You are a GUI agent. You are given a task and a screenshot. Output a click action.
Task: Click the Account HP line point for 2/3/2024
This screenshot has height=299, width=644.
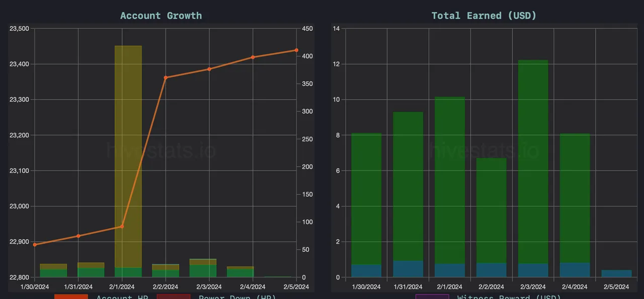point(209,69)
